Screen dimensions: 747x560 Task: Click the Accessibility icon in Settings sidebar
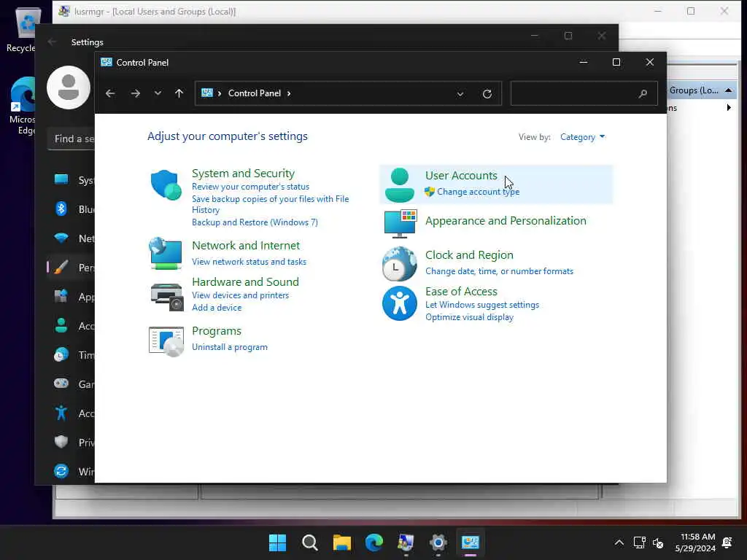pos(61,413)
